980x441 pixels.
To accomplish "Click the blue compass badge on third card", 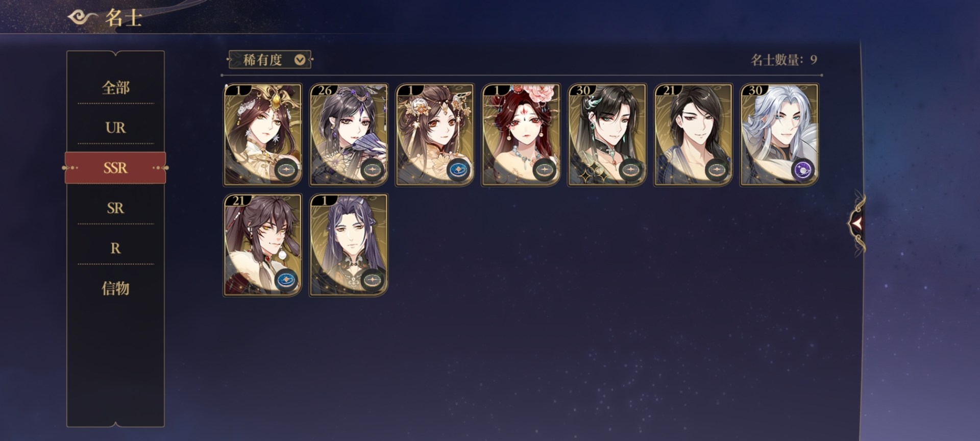I will [x=458, y=170].
